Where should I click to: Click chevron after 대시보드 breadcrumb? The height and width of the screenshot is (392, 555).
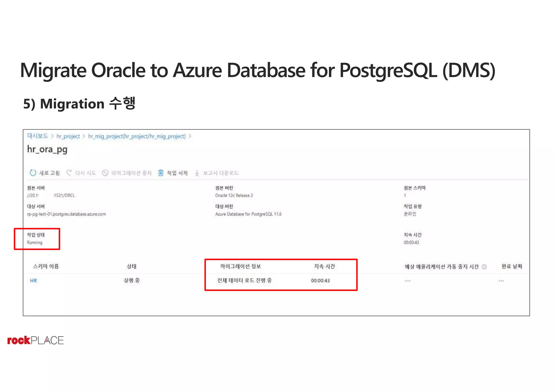click(52, 136)
